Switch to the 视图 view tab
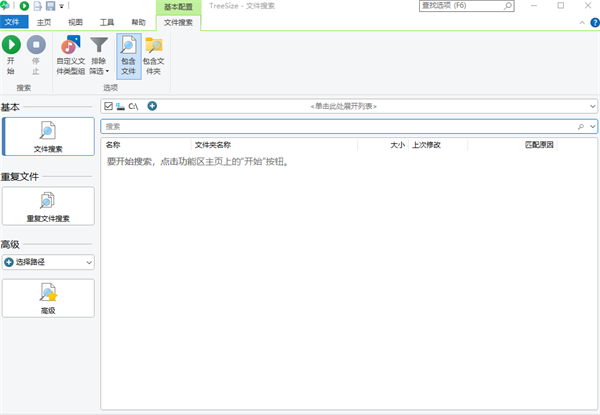Image resolution: width=600 pixels, height=415 pixels. tap(76, 22)
